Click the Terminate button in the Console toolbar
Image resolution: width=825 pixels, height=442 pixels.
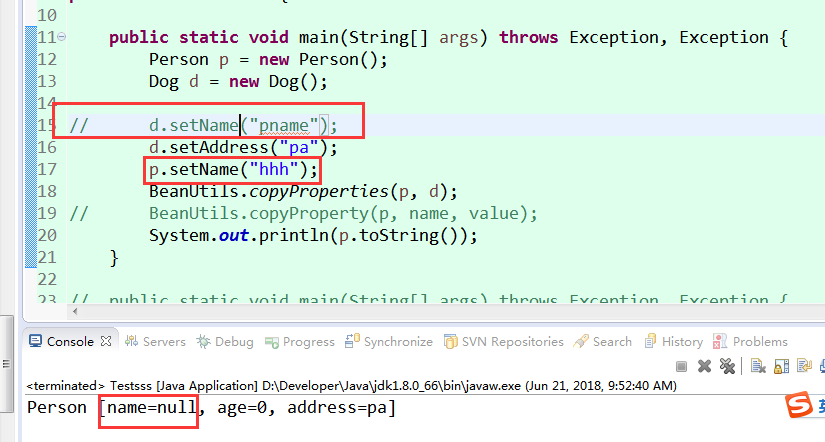point(681,366)
